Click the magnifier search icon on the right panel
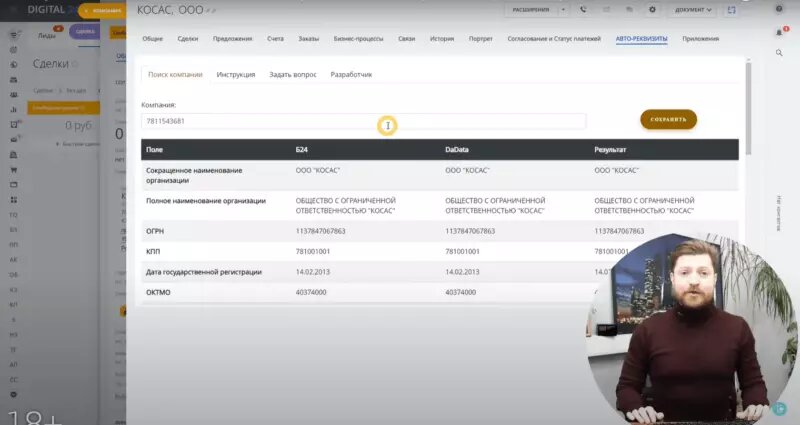 (779, 53)
